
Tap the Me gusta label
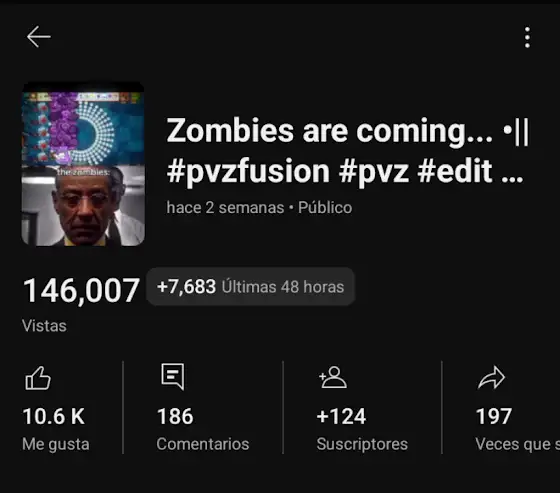pos(56,444)
